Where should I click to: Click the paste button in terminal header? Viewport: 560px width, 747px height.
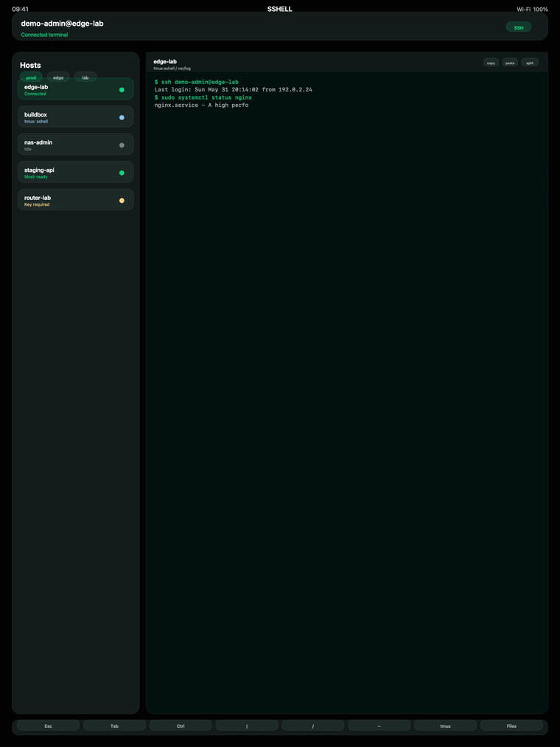[x=510, y=63]
